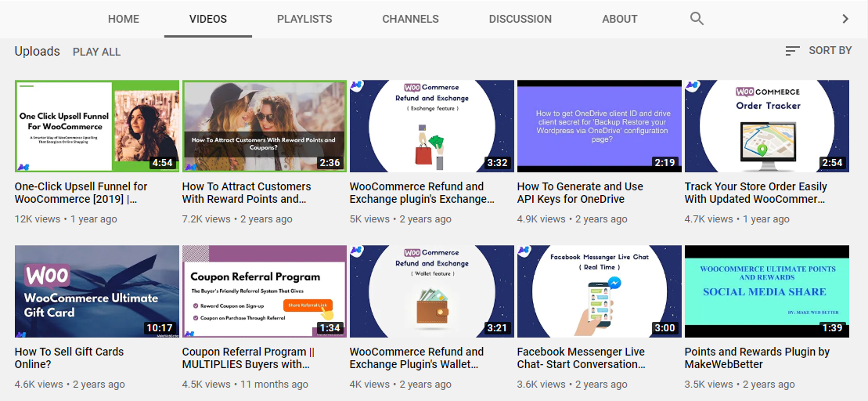Click the 3:32 duration badge
This screenshot has width=868, height=401.
pyautogui.click(x=498, y=163)
